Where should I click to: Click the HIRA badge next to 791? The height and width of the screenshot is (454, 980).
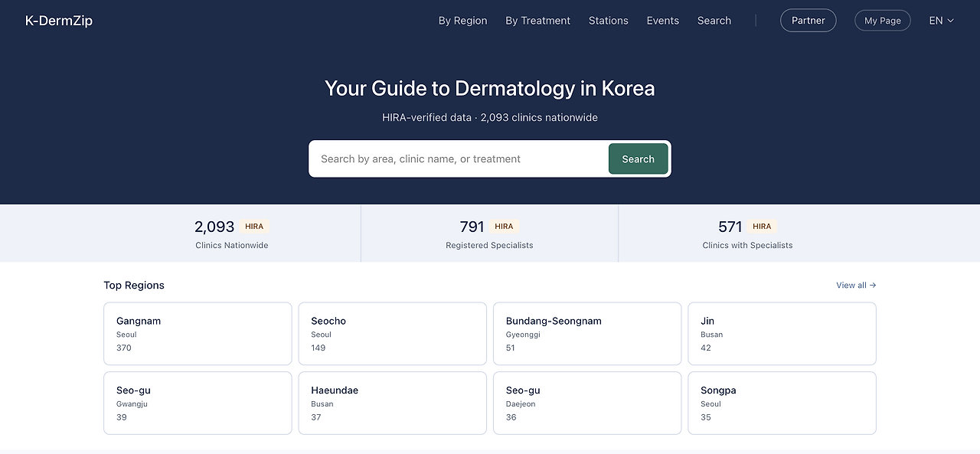(x=504, y=227)
